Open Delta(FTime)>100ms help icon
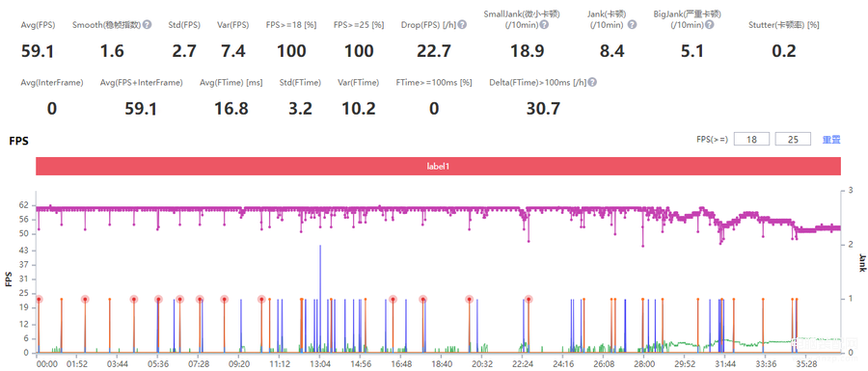Viewport: 868px width, 371px height. 592,82
